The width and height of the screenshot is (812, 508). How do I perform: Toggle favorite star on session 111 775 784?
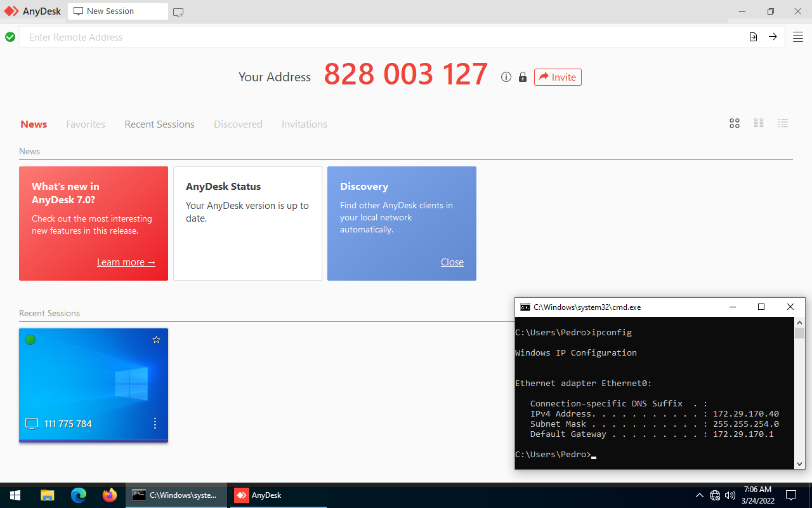tap(156, 340)
